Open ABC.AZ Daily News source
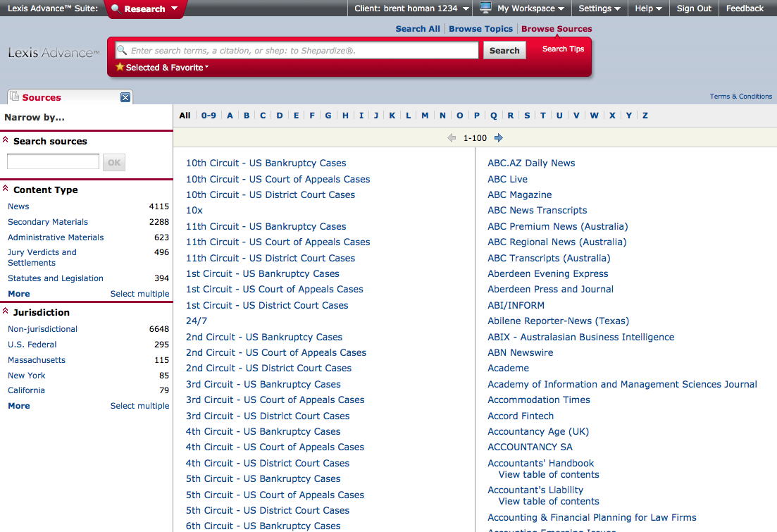777x532 pixels. click(x=531, y=163)
